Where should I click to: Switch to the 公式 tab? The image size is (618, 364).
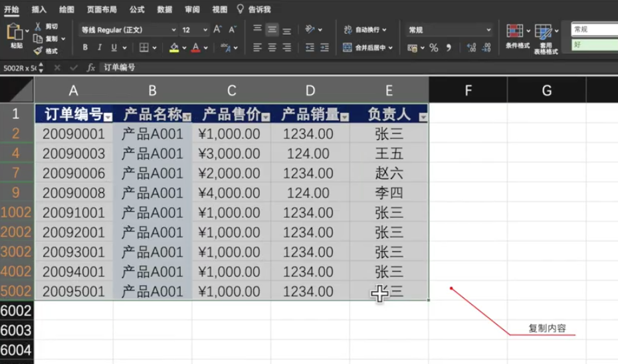tap(137, 9)
